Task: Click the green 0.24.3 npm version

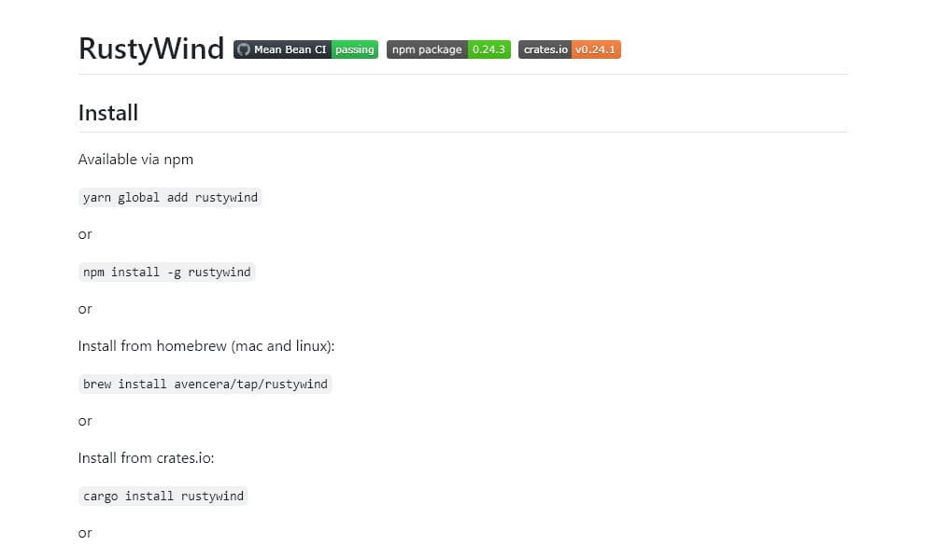Action: [488, 49]
